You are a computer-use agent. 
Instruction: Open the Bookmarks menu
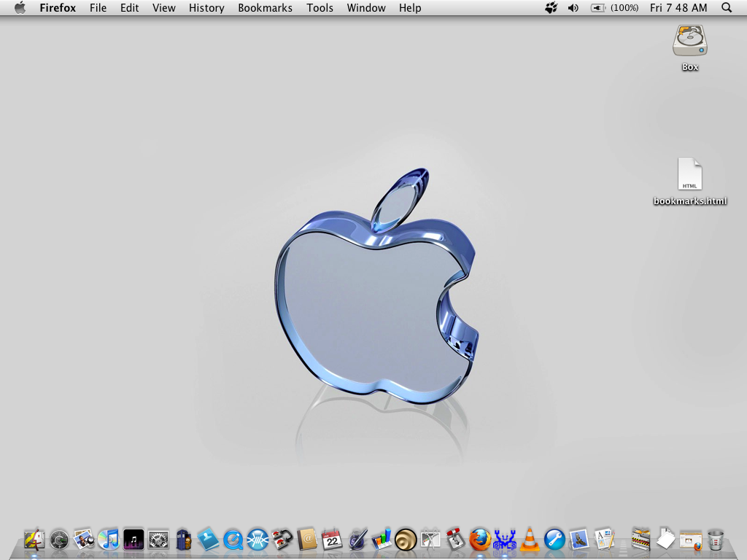tap(266, 7)
